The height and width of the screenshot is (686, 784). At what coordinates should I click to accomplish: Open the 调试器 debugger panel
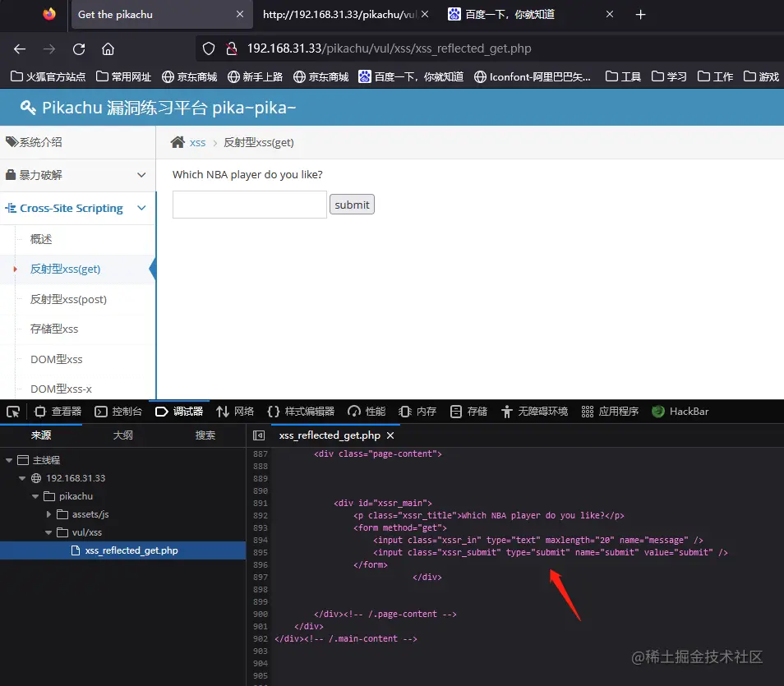click(179, 412)
